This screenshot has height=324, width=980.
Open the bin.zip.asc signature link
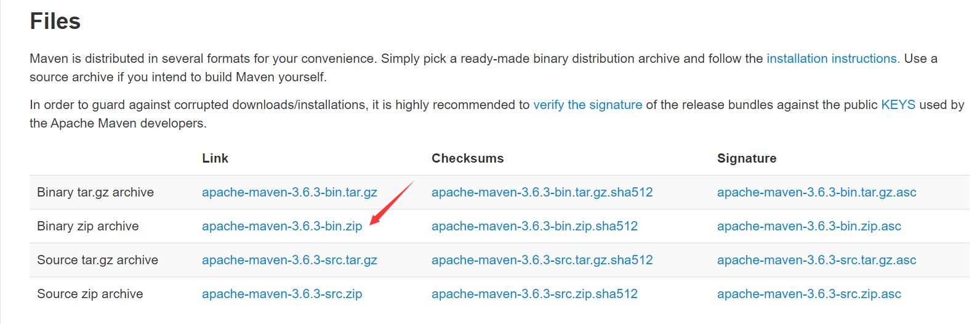pos(809,226)
